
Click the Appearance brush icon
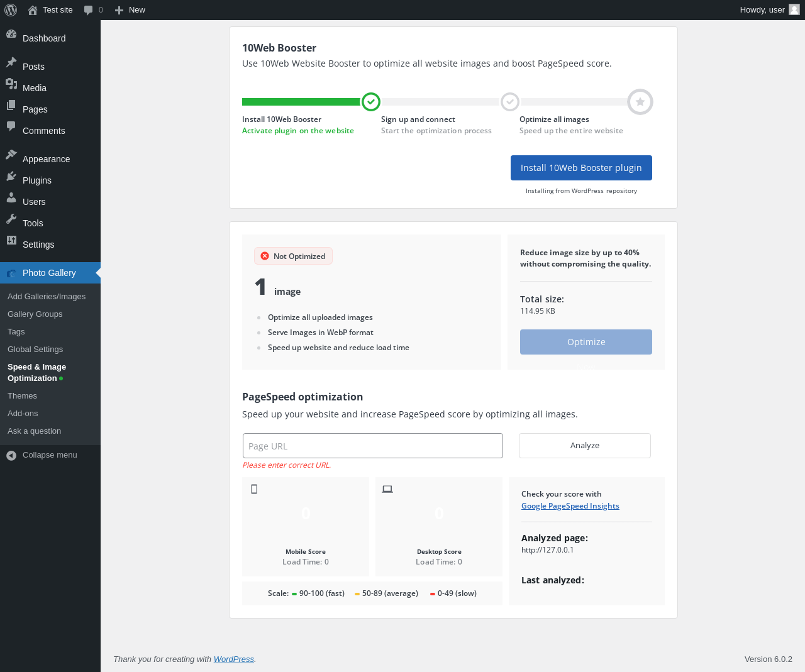coord(11,155)
